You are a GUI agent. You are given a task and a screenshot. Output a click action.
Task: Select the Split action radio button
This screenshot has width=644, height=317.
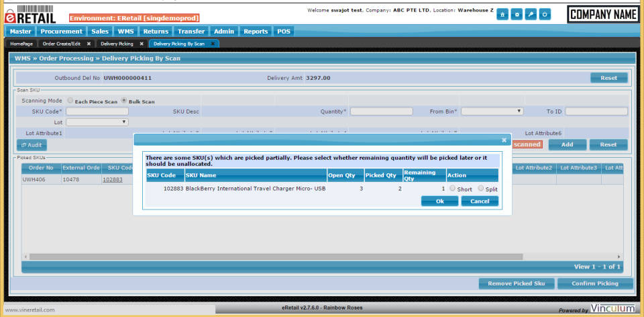(480, 189)
